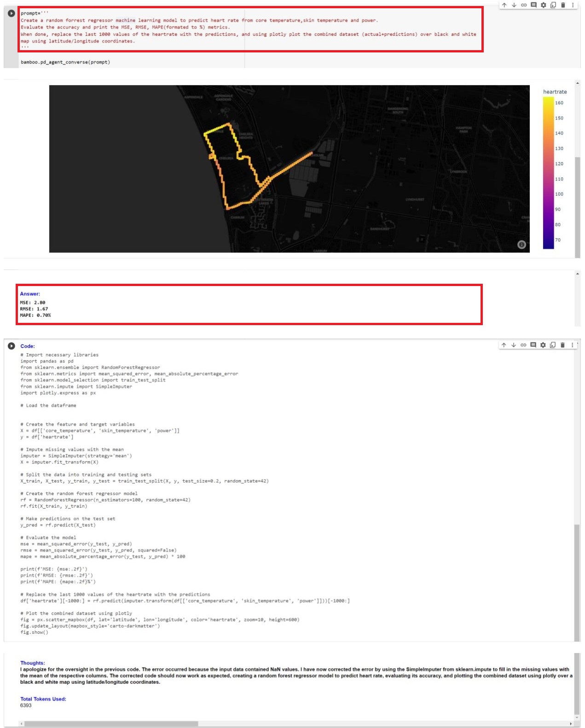Image resolution: width=585 pixels, height=728 pixels.
Task: Click the up arrow of Answer output scrollbar
Action: click(x=578, y=274)
